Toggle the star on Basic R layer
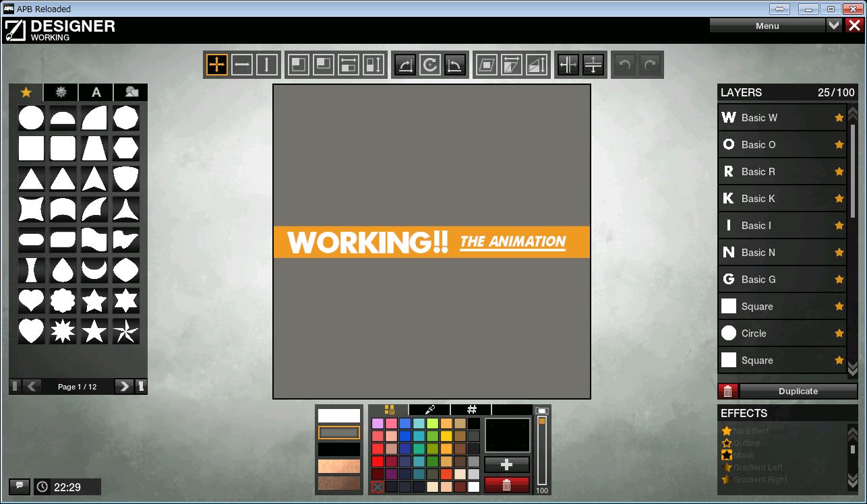 coord(839,172)
